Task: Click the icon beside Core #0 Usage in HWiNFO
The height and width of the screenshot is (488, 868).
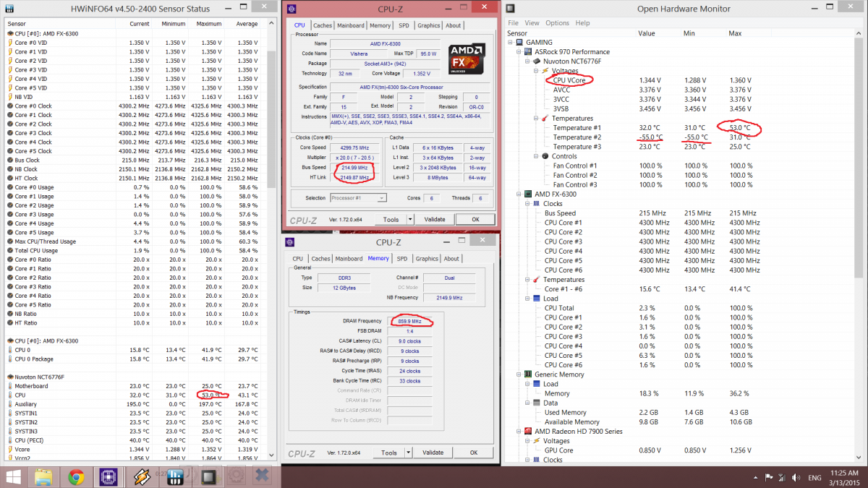Action: click(x=10, y=187)
